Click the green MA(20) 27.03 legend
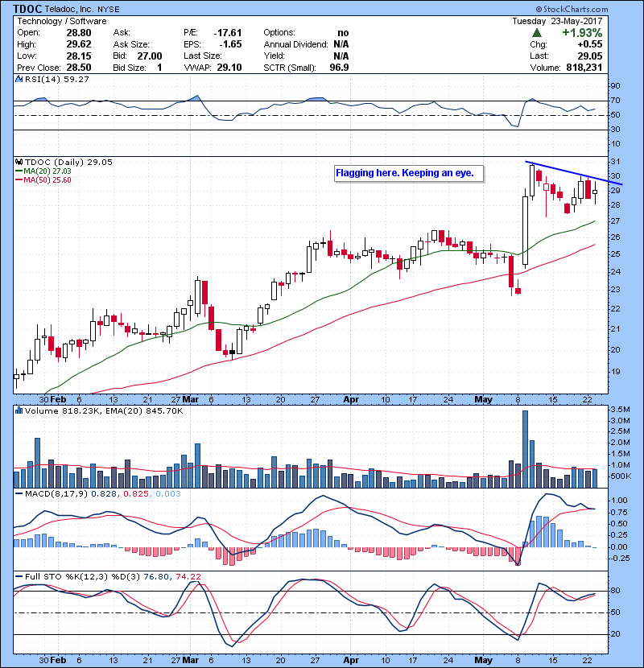This screenshot has width=644, height=668. pos(43,171)
